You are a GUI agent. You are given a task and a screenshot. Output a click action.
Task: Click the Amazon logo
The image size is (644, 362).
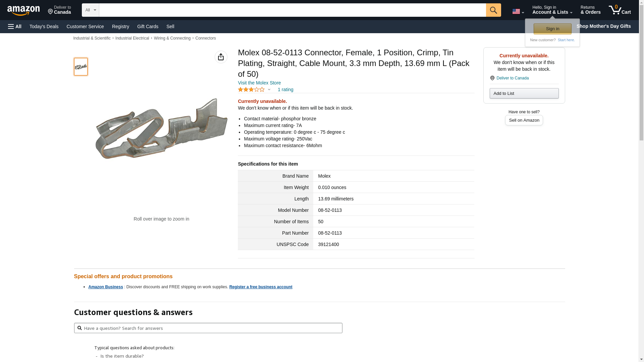23,10
